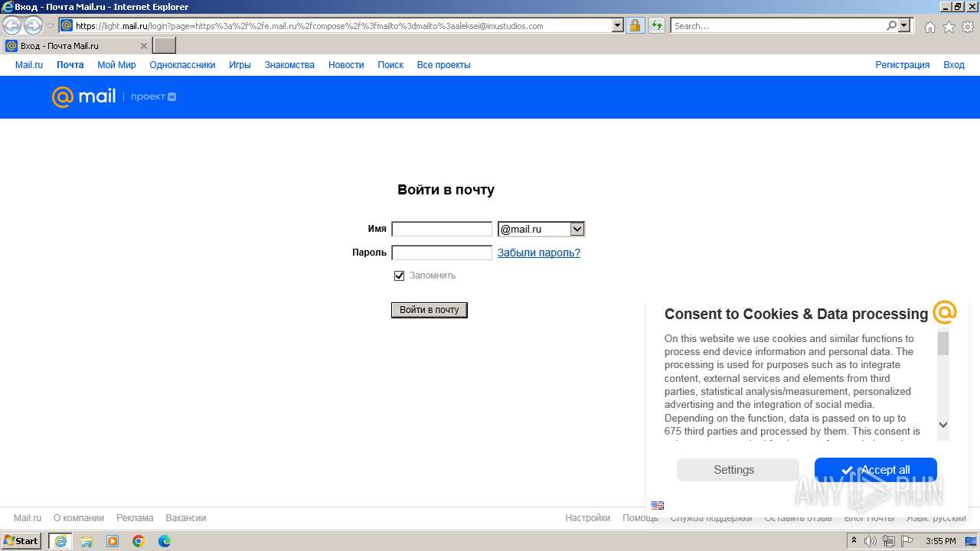Click the Вход link in header
The width and height of the screenshot is (980, 551).
tap(954, 65)
